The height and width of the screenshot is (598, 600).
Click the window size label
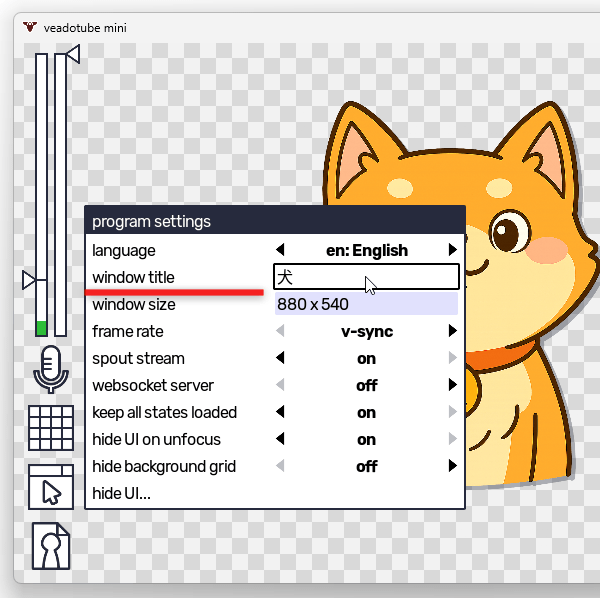134,305
